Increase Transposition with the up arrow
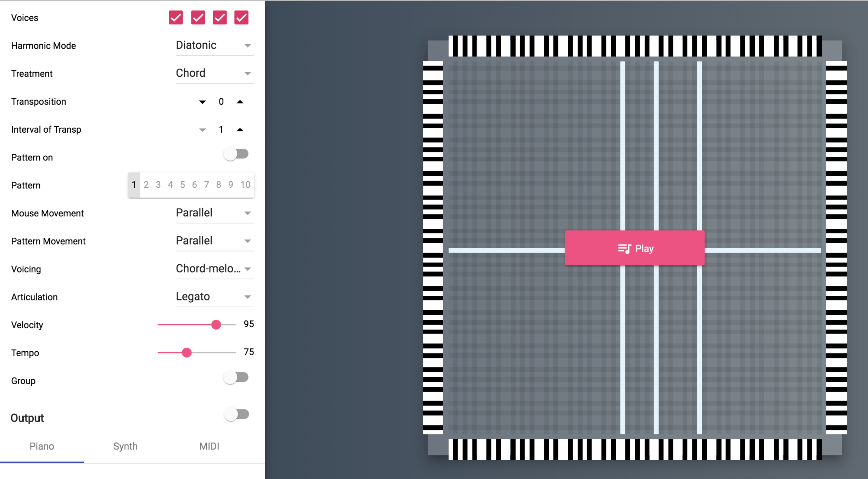The image size is (868, 479). click(x=240, y=102)
